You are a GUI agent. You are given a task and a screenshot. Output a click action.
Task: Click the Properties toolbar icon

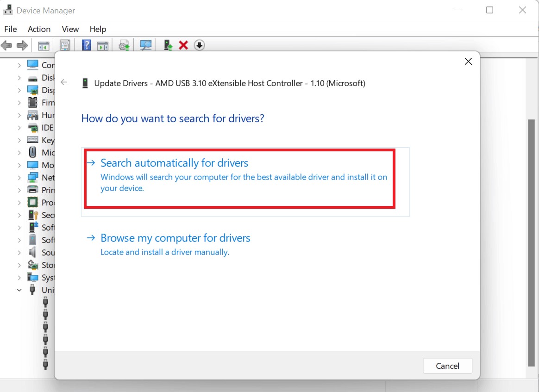pyautogui.click(x=65, y=45)
